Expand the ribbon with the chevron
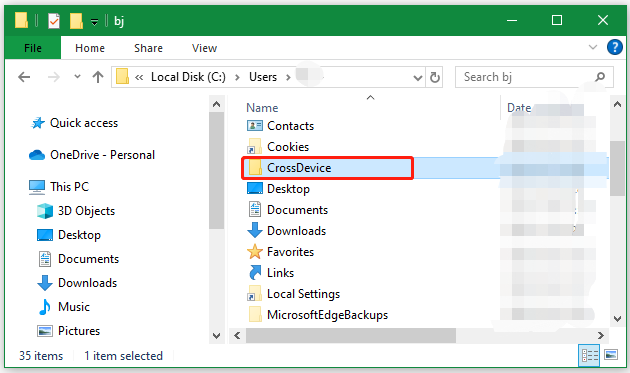Viewport: 630px width, 373px height. point(593,47)
